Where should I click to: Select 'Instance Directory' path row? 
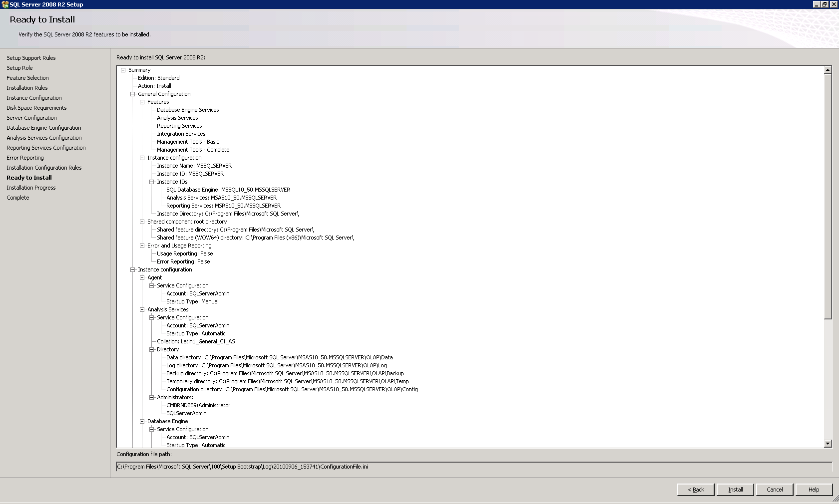click(228, 214)
